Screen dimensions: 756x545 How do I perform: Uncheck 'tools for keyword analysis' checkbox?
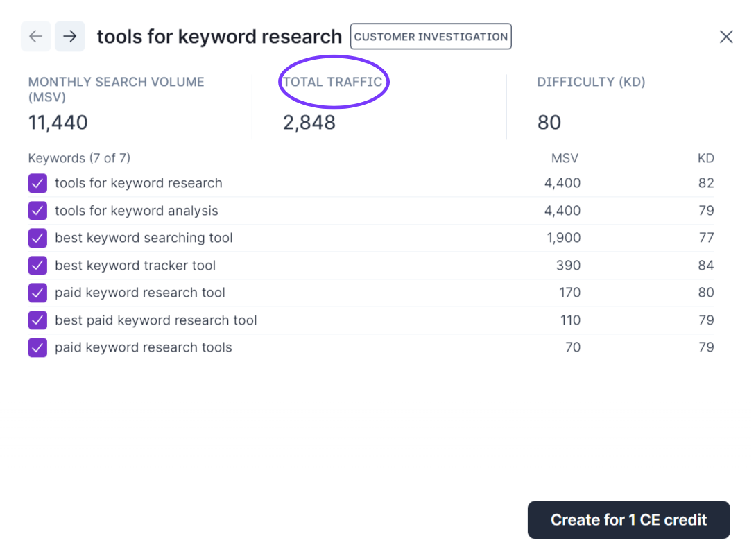(37, 211)
